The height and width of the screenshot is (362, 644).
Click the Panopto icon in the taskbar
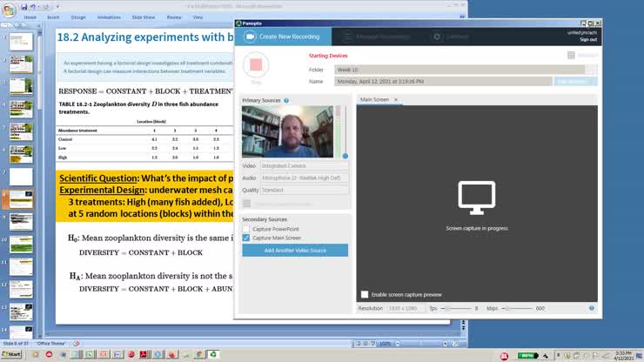click(213, 354)
